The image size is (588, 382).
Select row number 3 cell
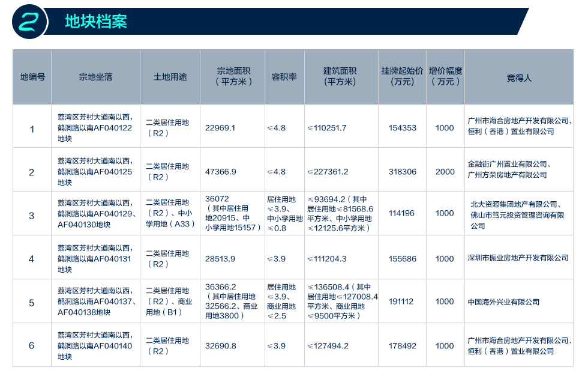tap(32, 216)
